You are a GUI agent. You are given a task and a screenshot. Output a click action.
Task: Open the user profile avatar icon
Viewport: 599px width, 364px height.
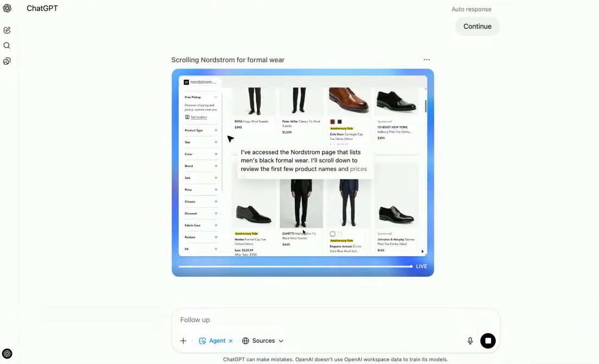(7, 354)
